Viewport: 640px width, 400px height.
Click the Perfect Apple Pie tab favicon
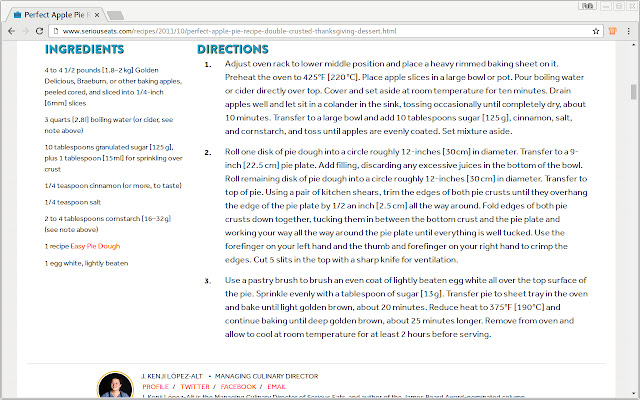click(x=18, y=15)
